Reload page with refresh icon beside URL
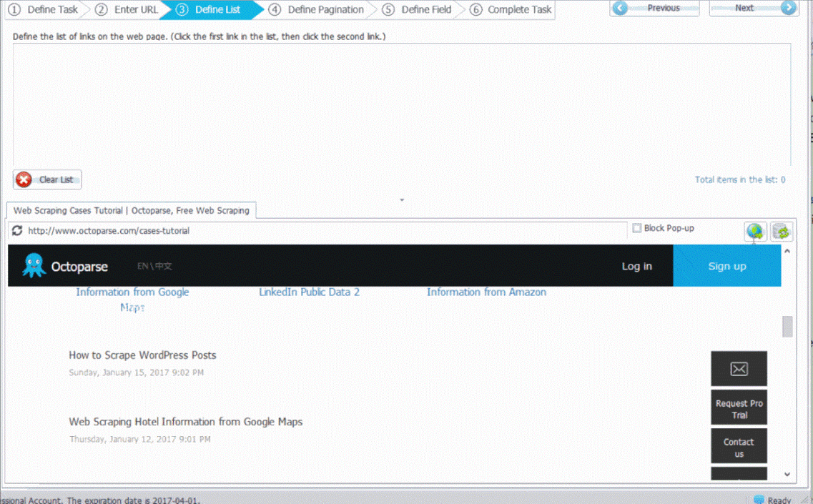This screenshot has width=813, height=504. tap(17, 230)
